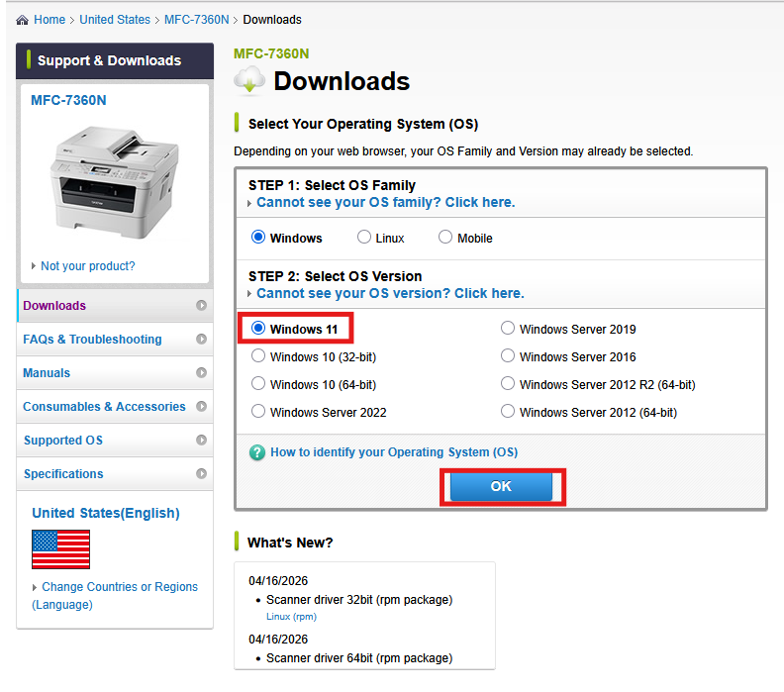Image resolution: width=784 pixels, height=692 pixels.
Task: Open the Downloads sidebar menu item
Action: point(115,306)
